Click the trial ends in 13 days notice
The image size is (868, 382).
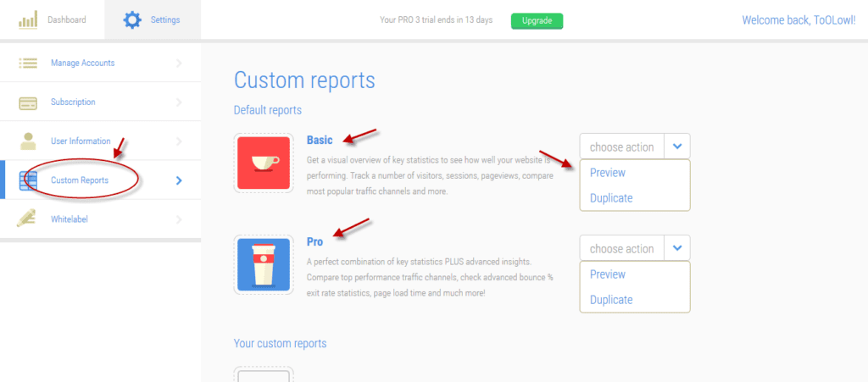(437, 19)
